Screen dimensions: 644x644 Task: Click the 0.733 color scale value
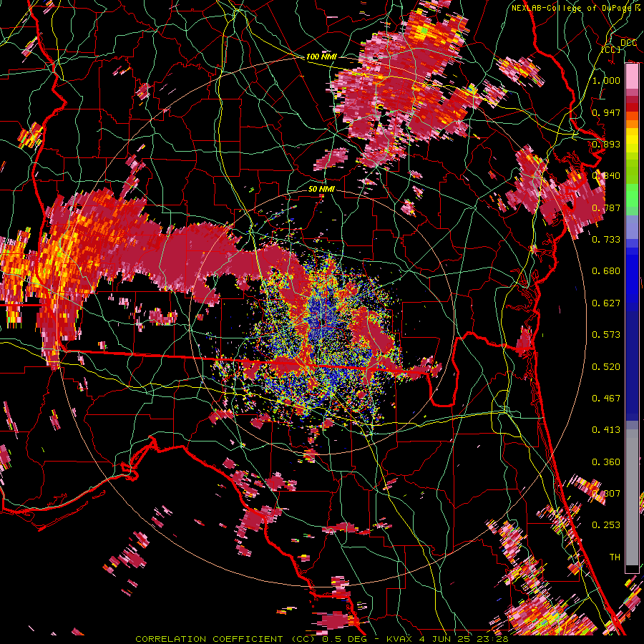click(x=606, y=240)
